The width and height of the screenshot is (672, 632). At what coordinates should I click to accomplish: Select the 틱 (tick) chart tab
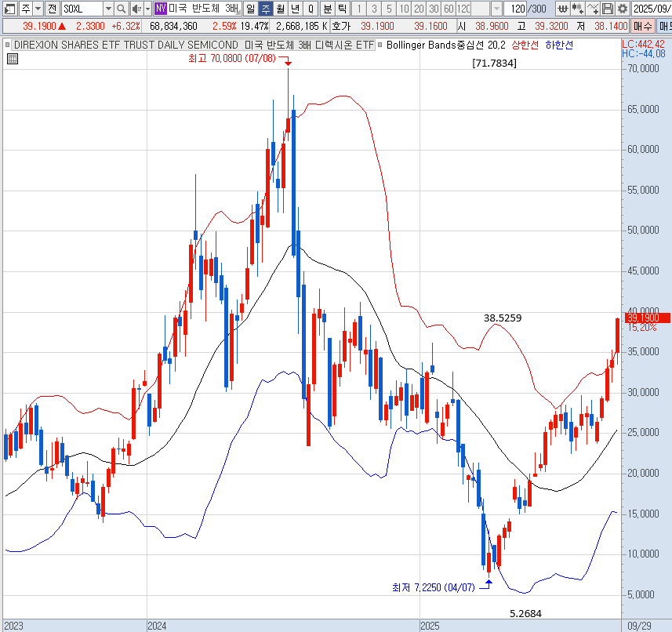[x=342, y=9]
